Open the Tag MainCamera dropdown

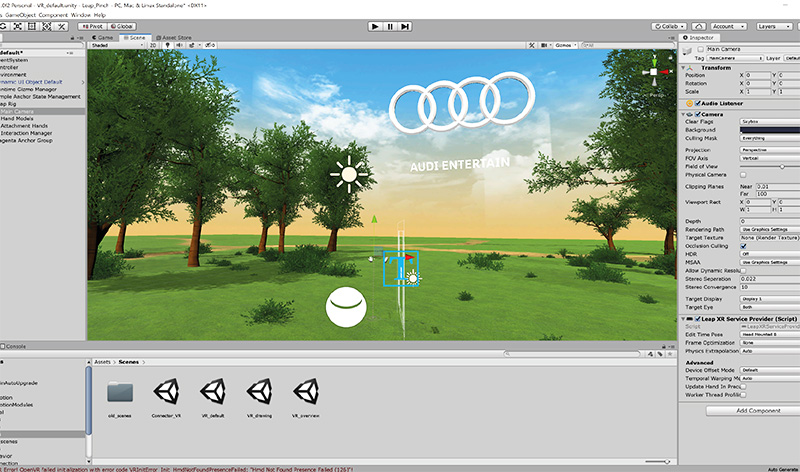735,58
